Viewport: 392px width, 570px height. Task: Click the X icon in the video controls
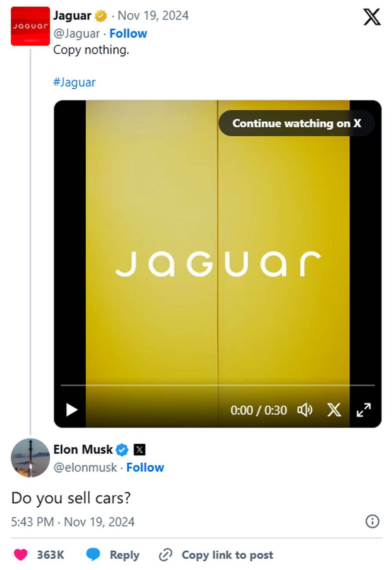coord(334,410)
